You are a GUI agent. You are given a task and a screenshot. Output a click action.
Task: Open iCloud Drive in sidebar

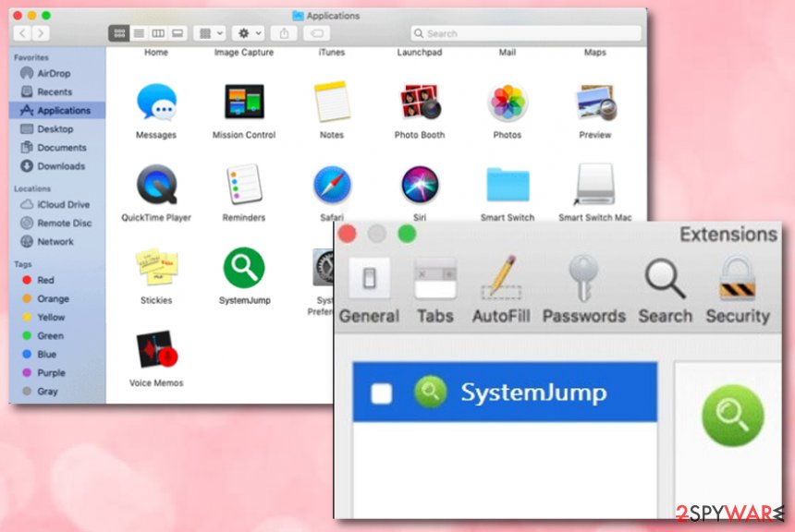(x=56, y=205)
